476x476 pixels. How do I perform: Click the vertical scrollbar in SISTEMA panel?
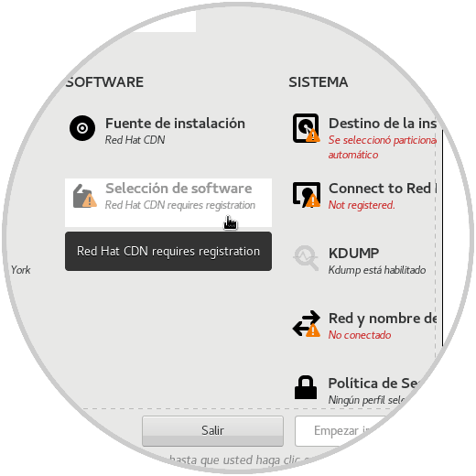pyautogui.click(x=442, y=238)
